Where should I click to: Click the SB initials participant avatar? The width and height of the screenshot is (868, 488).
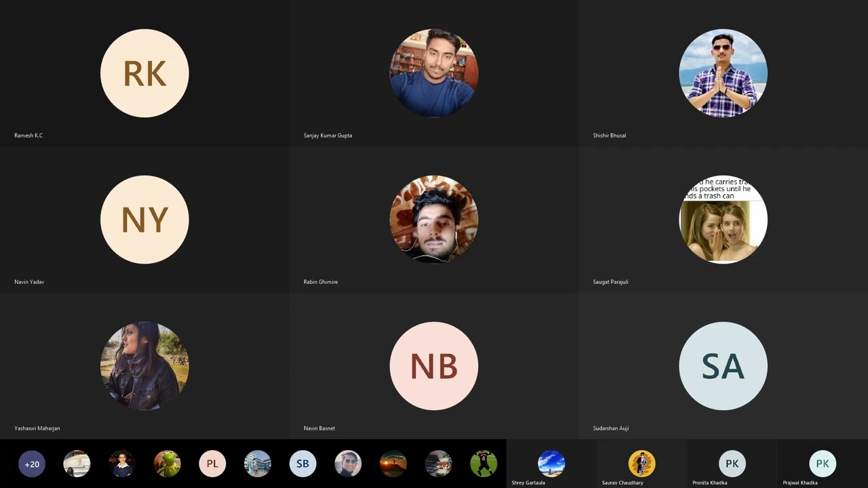[302, 464]
